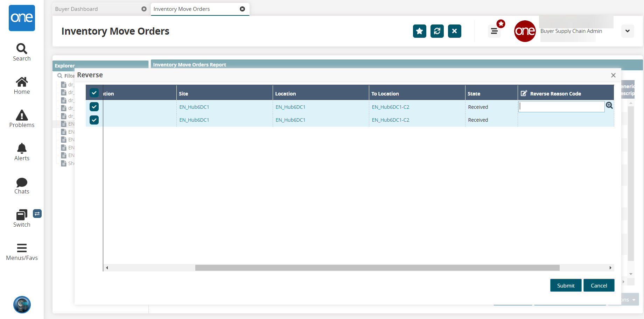This screenshot has height=319, width=644.
Task: Go to the Home page
Action: click(x=22, y=86)
